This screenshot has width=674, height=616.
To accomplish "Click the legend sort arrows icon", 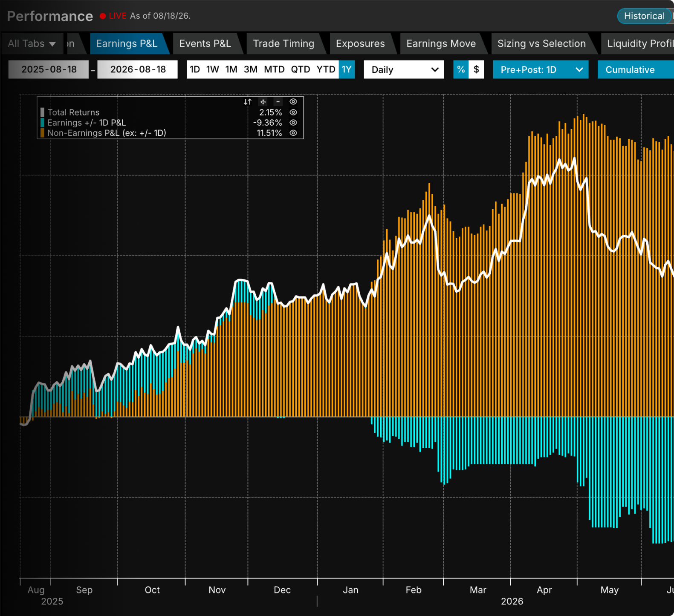I will (x=248, y=102).
